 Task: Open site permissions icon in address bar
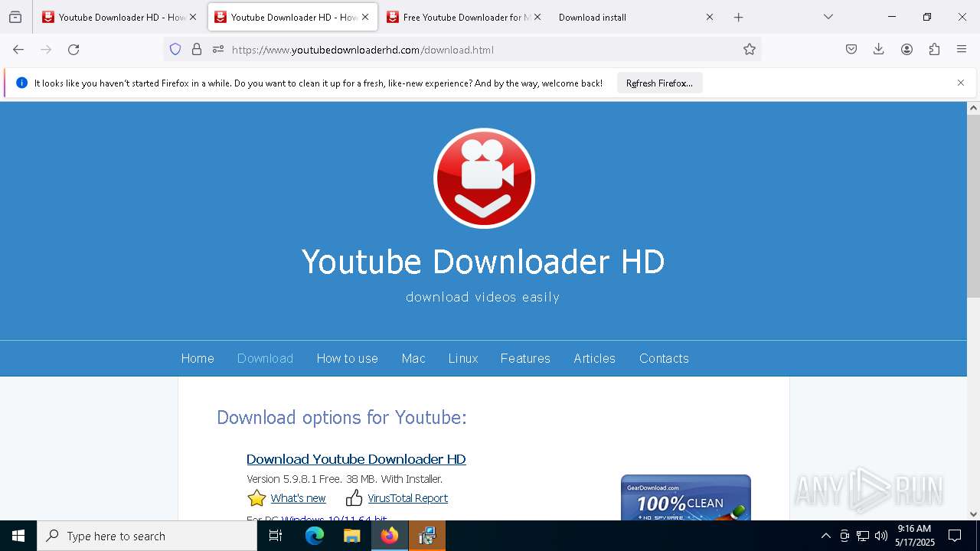[x=218, y=50]
